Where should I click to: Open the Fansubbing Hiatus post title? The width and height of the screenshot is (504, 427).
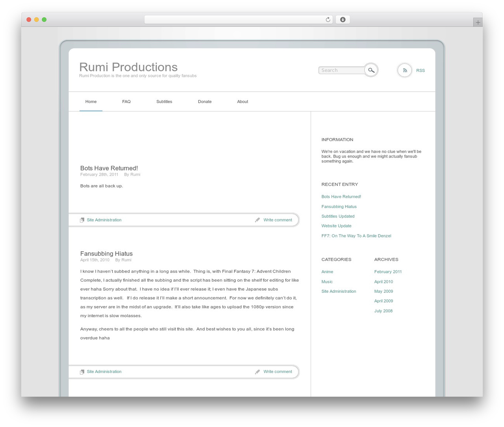(106, 254)
